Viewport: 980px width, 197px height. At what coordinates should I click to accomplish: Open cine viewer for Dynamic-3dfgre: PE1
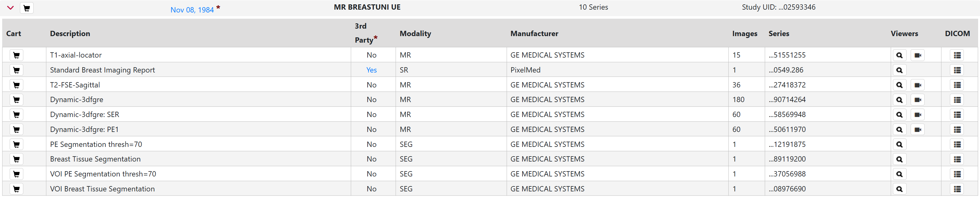click(917, 129)
